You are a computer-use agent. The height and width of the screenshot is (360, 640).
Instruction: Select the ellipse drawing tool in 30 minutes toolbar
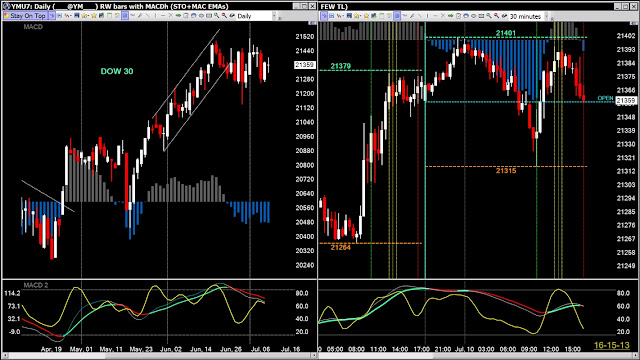pos(473,16)
